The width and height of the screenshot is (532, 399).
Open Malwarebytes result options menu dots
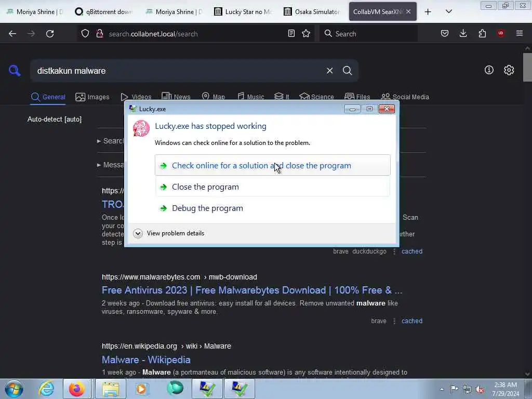coord(394,321)
